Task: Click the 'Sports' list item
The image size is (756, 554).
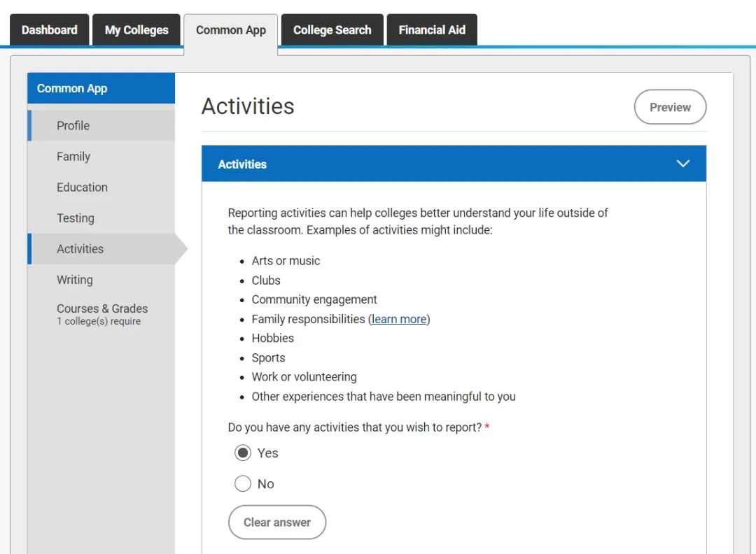Action: click(x=268, y=358)
